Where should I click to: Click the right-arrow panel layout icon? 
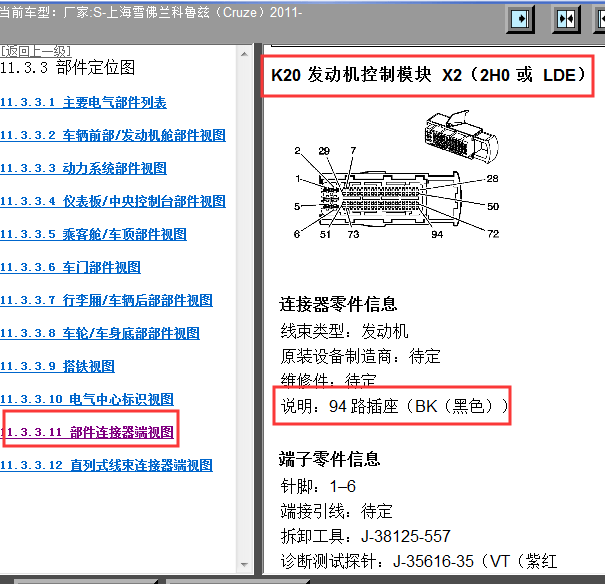pos(520,19)
